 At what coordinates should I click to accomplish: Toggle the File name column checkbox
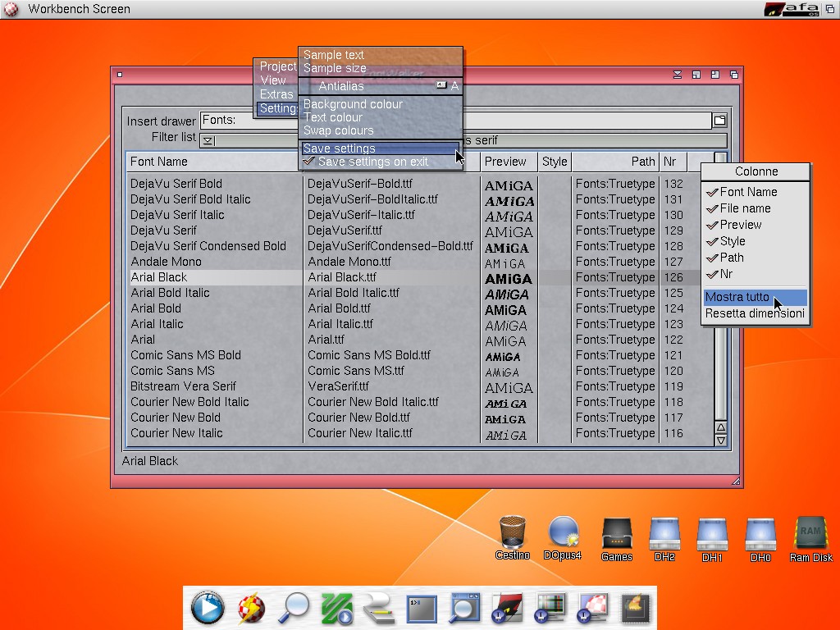pyautogui.click(x=744, y=208)
